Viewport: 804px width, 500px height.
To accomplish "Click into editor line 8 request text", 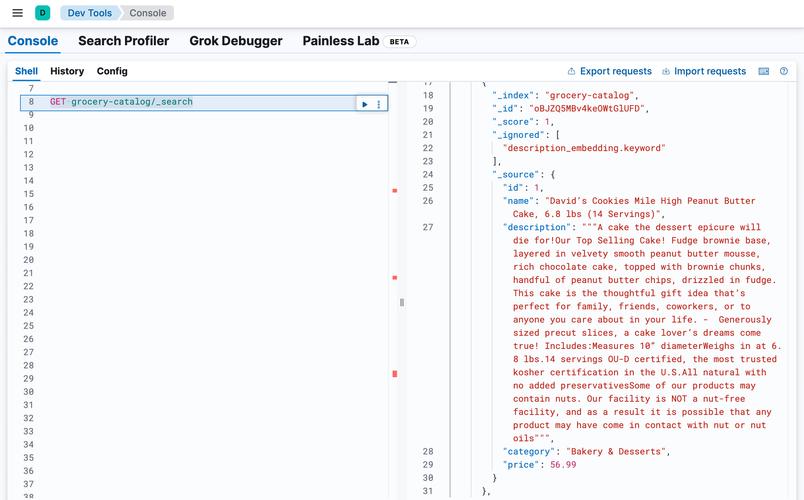I will tap(130, 102).
